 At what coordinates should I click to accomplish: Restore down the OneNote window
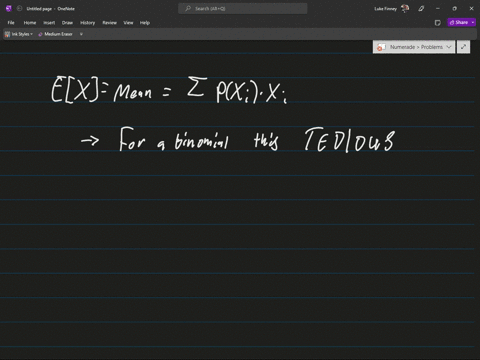coord(454,9)
